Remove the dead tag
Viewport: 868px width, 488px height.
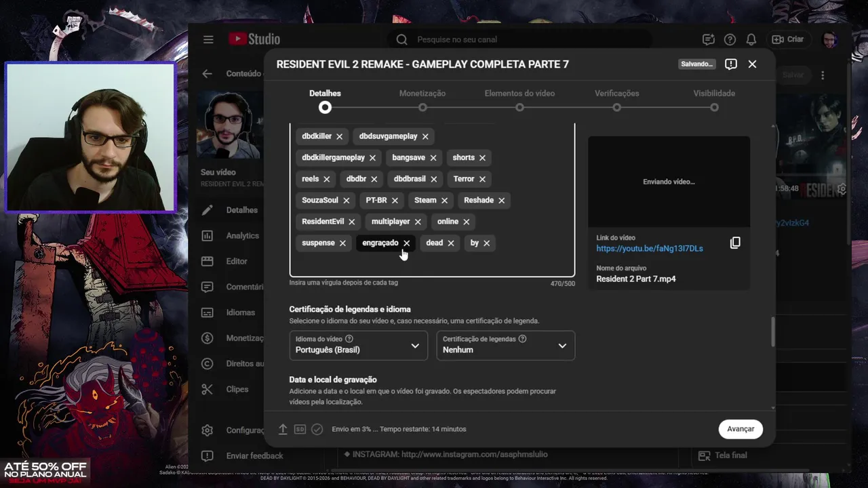pyautogui.click(x=451, y=243)
